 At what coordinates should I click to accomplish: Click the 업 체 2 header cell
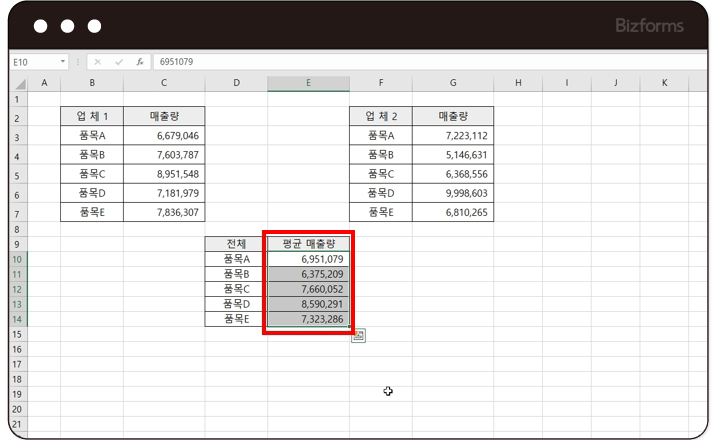tap(381, 117)
